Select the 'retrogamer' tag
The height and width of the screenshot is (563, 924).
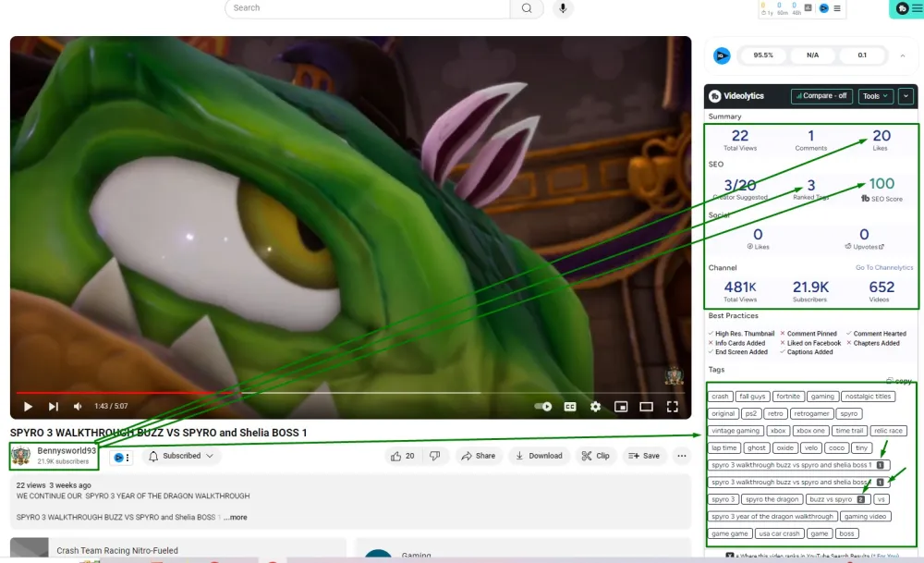[x=811, y=413]
